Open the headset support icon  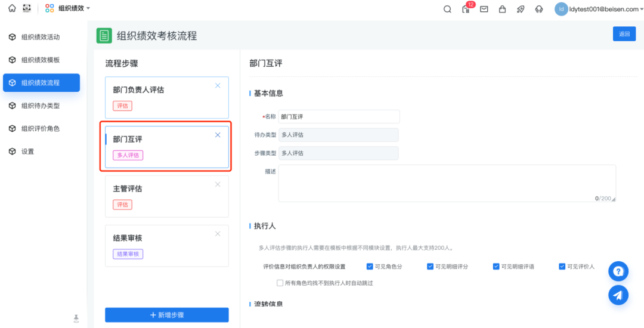tap(539, 9)
